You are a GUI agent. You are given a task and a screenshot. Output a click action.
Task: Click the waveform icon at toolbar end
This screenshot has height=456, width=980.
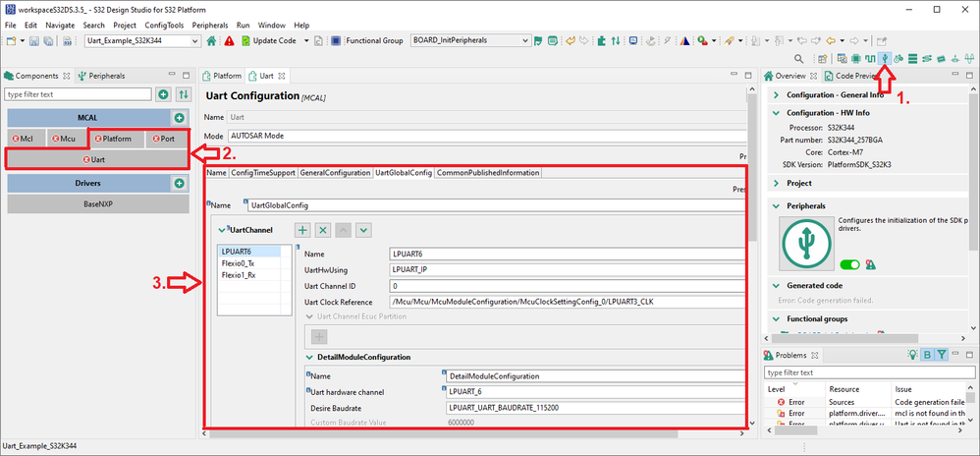click(x=970, y=59)
